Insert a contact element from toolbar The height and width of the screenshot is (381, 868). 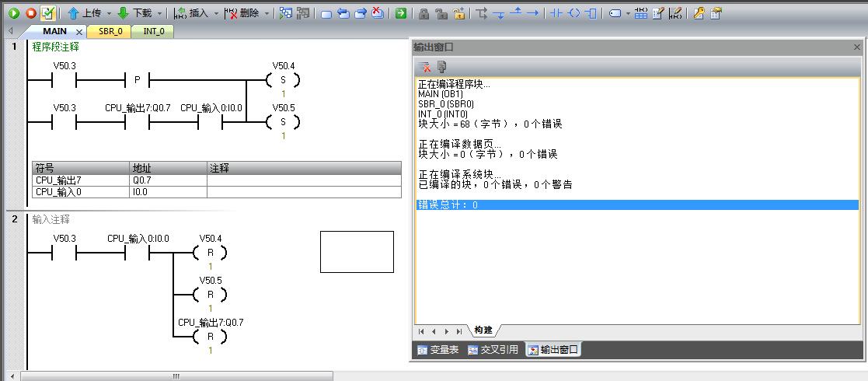556,13
